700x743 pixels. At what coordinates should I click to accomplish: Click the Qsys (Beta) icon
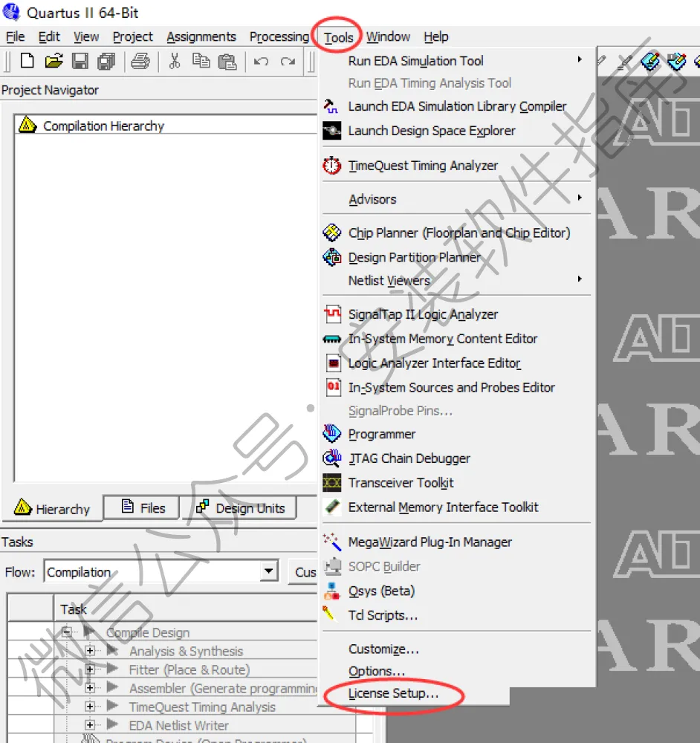point(331,591)
